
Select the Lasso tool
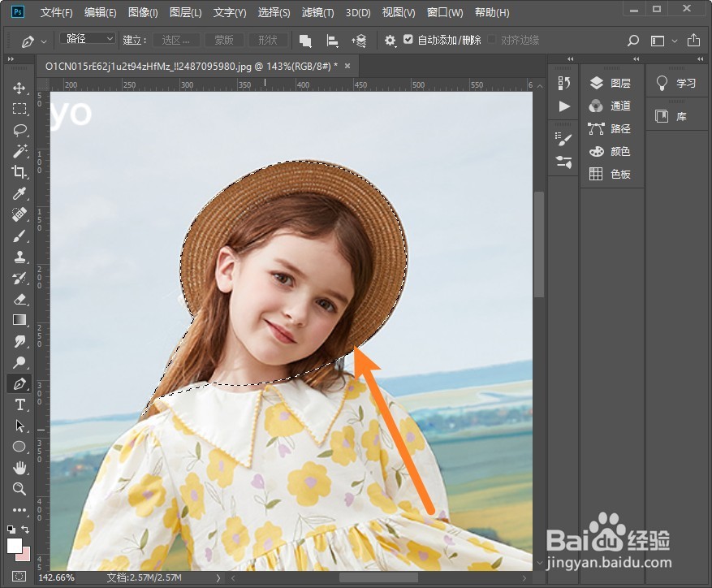[x=19, y=130]
